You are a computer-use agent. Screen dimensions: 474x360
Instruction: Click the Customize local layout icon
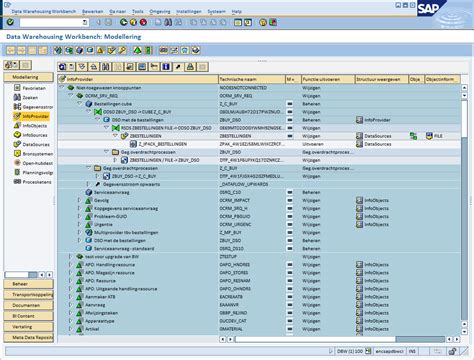click(x=273, y=23)
